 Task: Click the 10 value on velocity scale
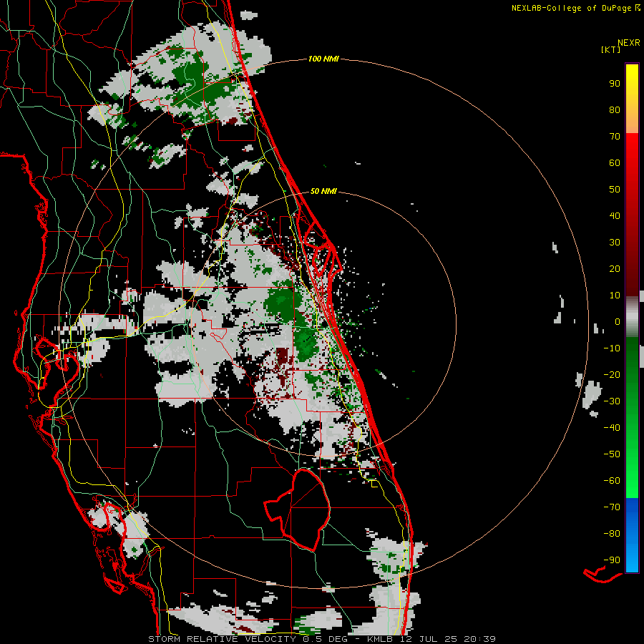(615, 296)
